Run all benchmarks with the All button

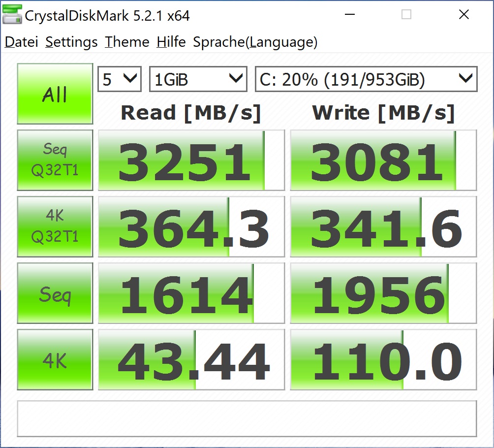[55, 94]
